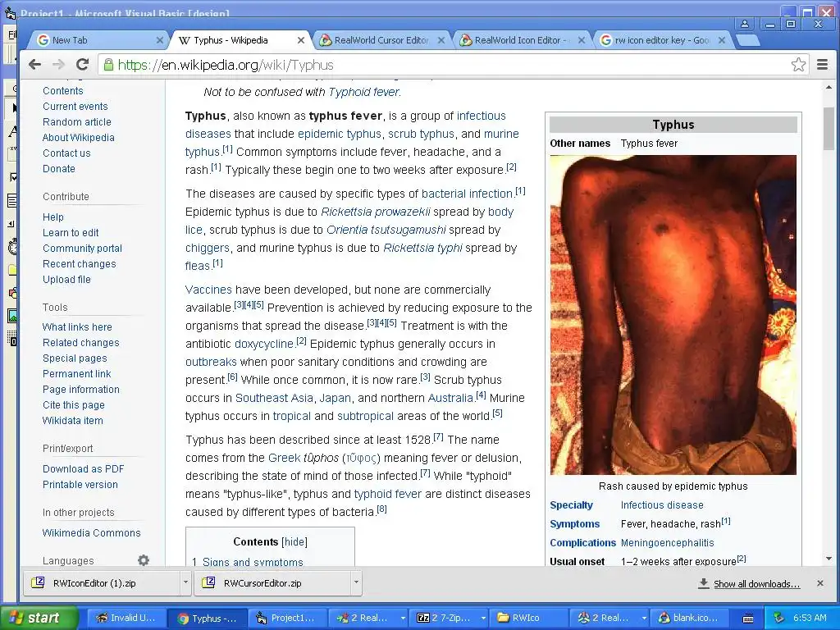Viewport: 840px width, 630px height.
Task: Open RWCursorEditor.zip download
Action: click(x=272, y=583)
